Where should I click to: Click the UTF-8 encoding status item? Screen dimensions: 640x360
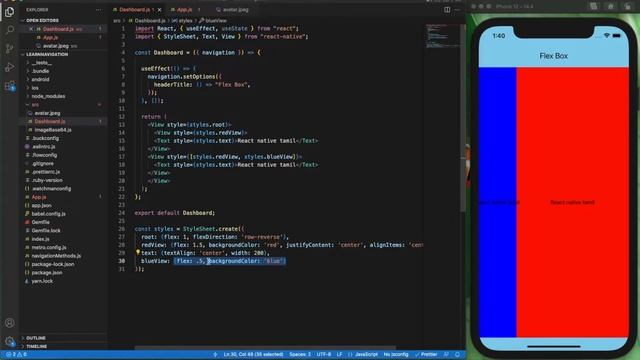click(x=324, y=354)
